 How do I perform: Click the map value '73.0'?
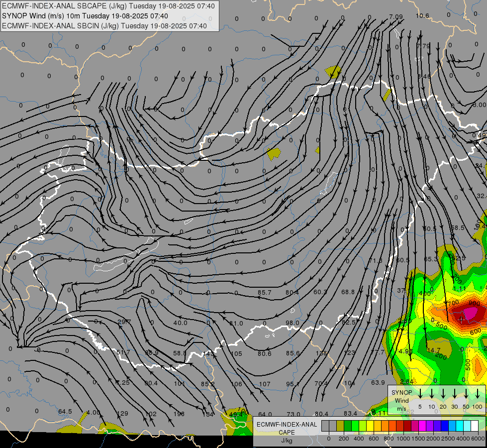pos(293,414)
